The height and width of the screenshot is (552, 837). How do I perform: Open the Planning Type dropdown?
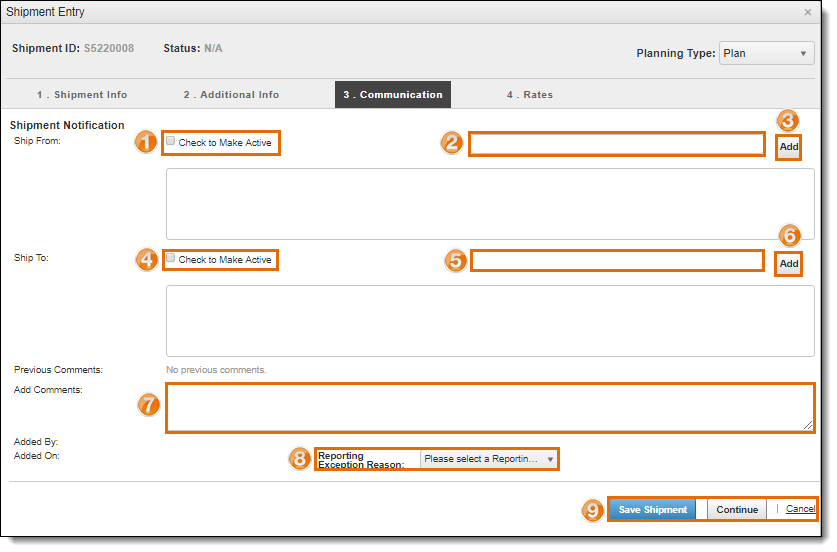pos(766,53)
